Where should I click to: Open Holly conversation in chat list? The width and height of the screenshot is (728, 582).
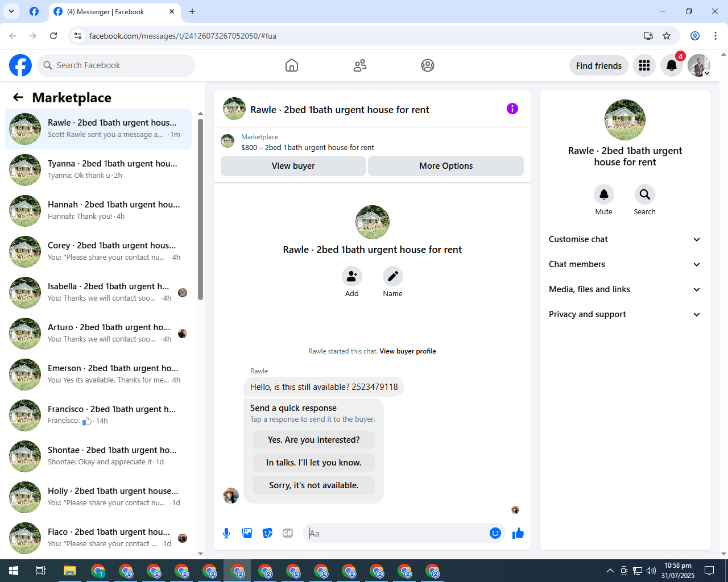(98, 497)
